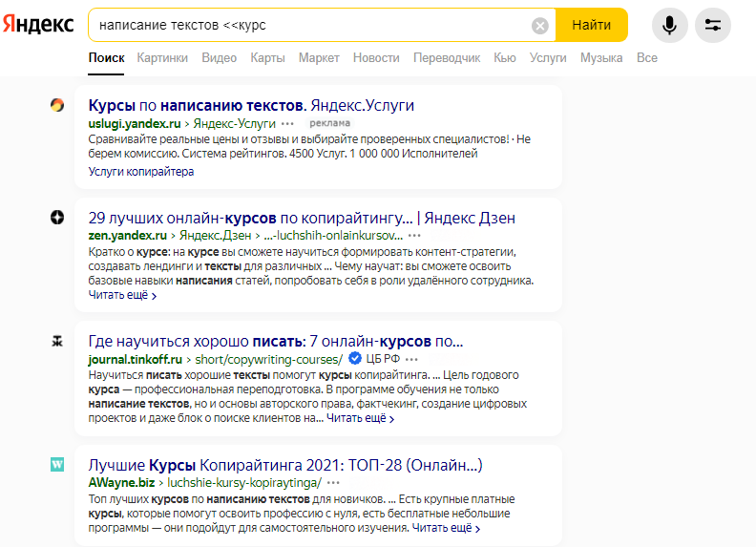This screenshot has width=756, height=547.
Task: Open '29 лучших онлайн-курсов по копирайтингу' result
Action: click(302, 218)
